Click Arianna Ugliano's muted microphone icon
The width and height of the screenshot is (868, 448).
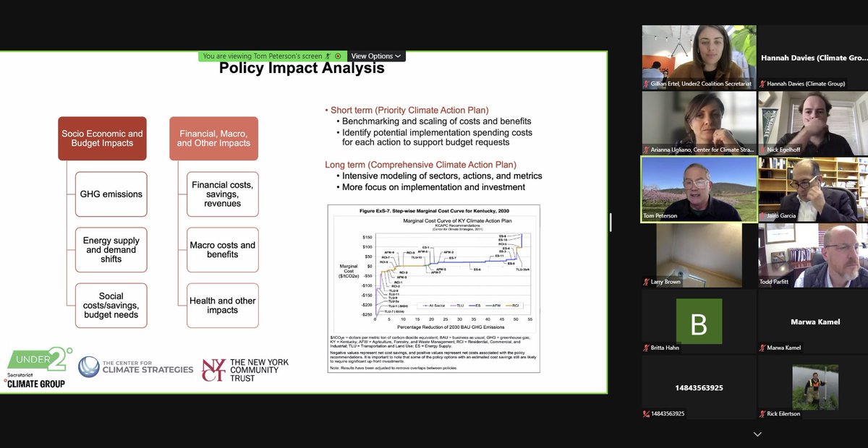pyautogui.click(x=646, y=149)
